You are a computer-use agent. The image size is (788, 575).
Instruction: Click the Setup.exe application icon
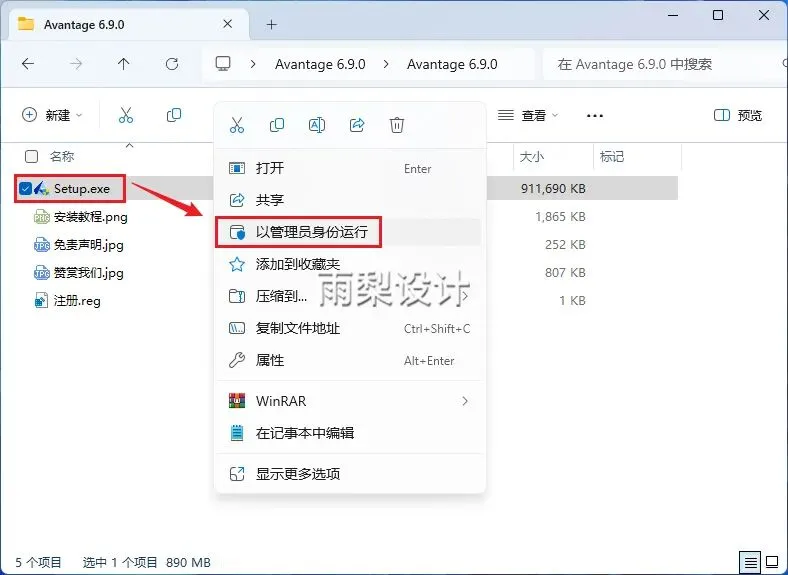point(41,188)
